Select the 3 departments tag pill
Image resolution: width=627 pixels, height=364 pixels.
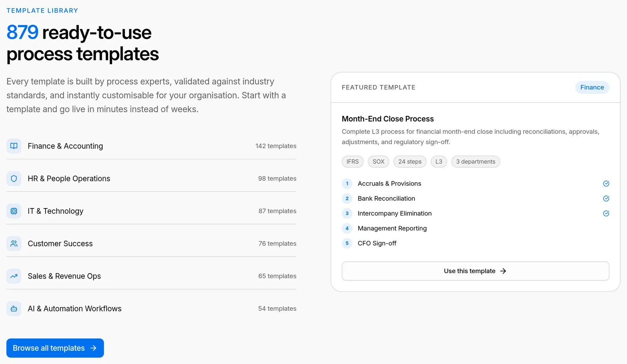(476, 161)
